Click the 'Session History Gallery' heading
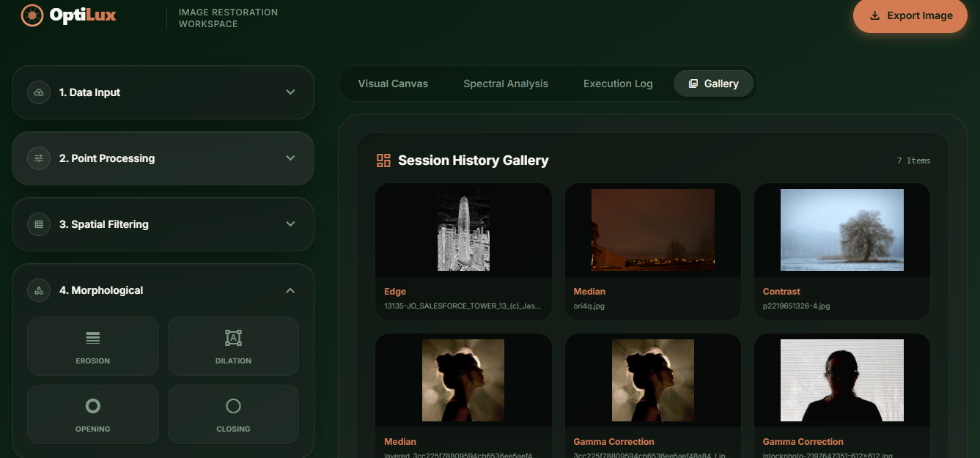This screenshot has width=980, height=458. click(474, 160)
